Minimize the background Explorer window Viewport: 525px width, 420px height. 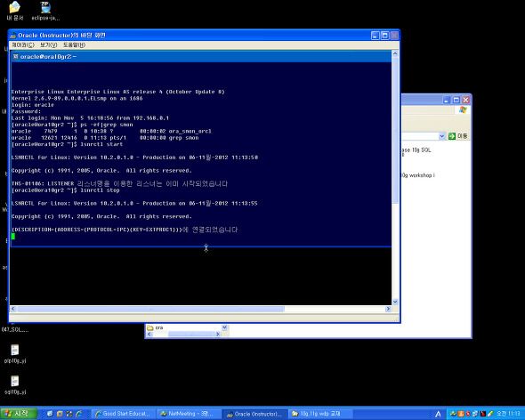tap(447, 101)
